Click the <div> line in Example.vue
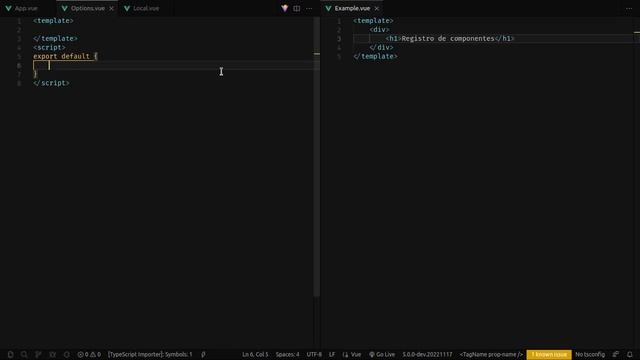640x360 pixels. point(379,29)
